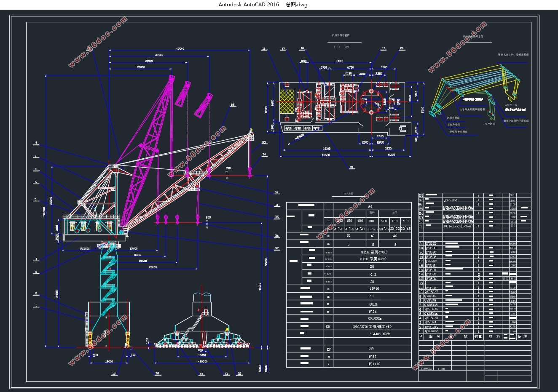558x392 pixels.
Task: Select the 10300 dimension in plan view
Action: coord(338,61)
